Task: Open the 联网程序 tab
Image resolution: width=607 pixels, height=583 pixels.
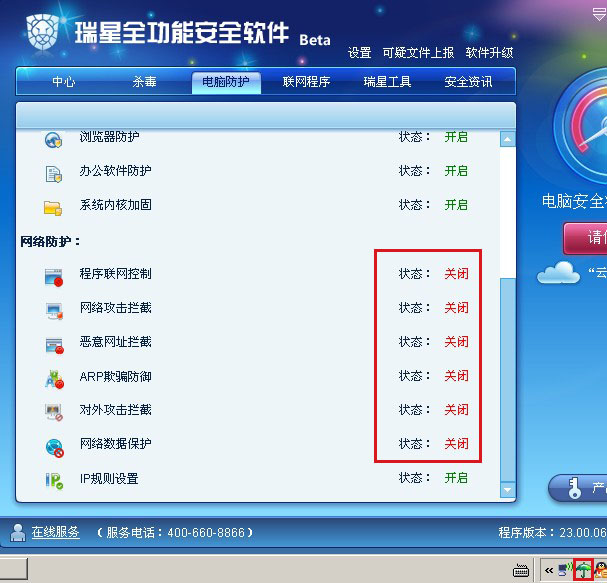Action: pyautogui.click(x=306, y=82)
